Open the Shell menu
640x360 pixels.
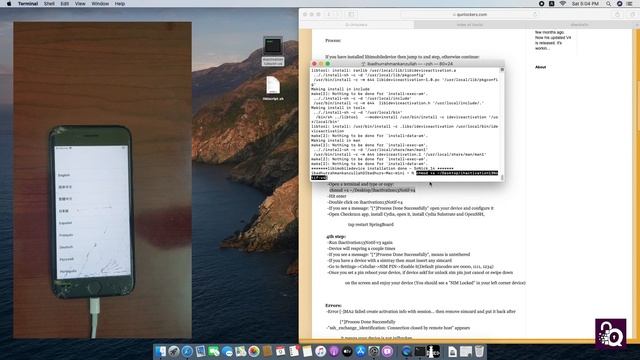click(x=49, y=4)
